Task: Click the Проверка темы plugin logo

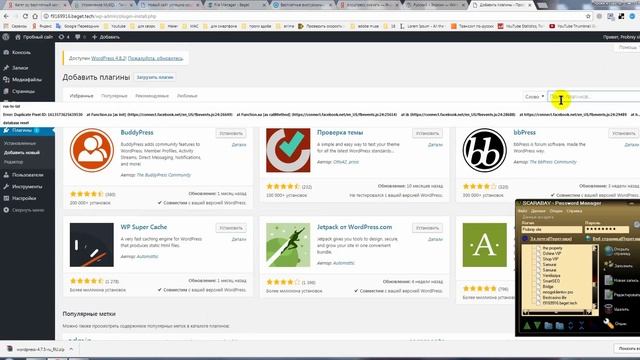Action: [288, 150]
